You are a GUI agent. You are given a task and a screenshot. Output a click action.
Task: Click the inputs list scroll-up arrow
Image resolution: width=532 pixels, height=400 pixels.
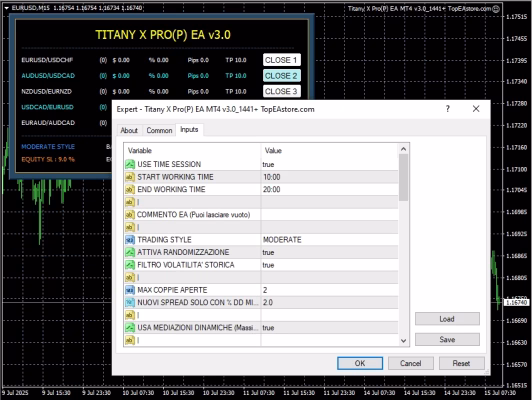click(403, 149)
